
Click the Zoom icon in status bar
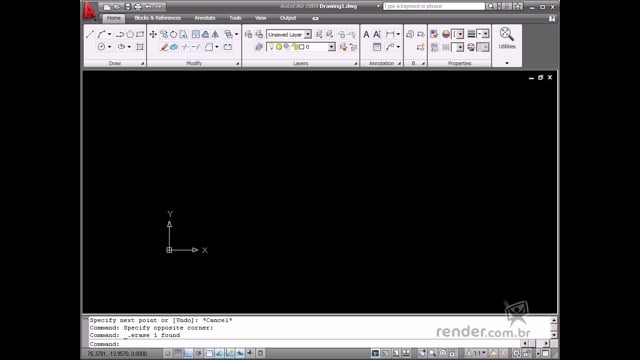pos(432,353)
